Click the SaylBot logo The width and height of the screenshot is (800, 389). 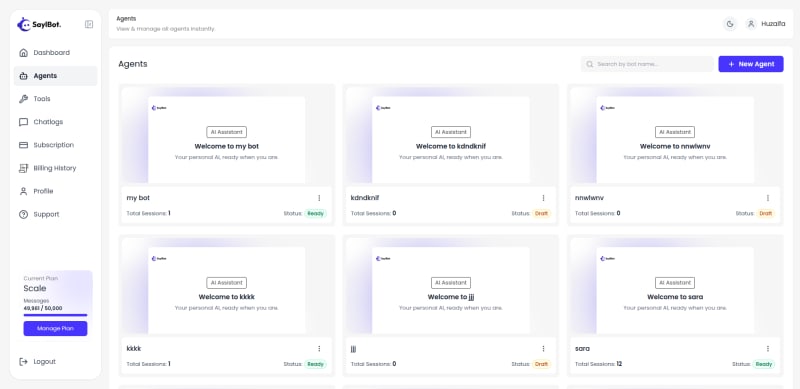[x=39, y=24]
